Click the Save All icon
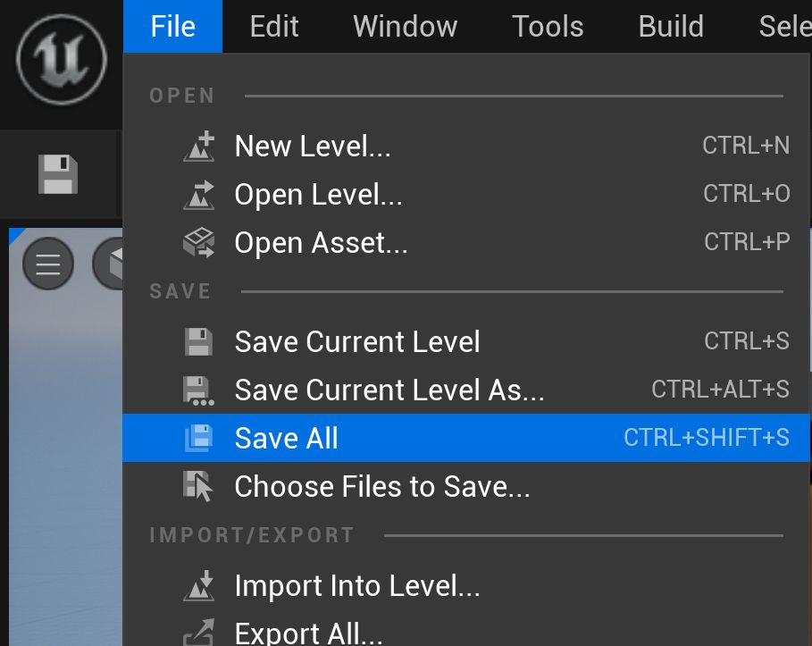 [198, 439]
